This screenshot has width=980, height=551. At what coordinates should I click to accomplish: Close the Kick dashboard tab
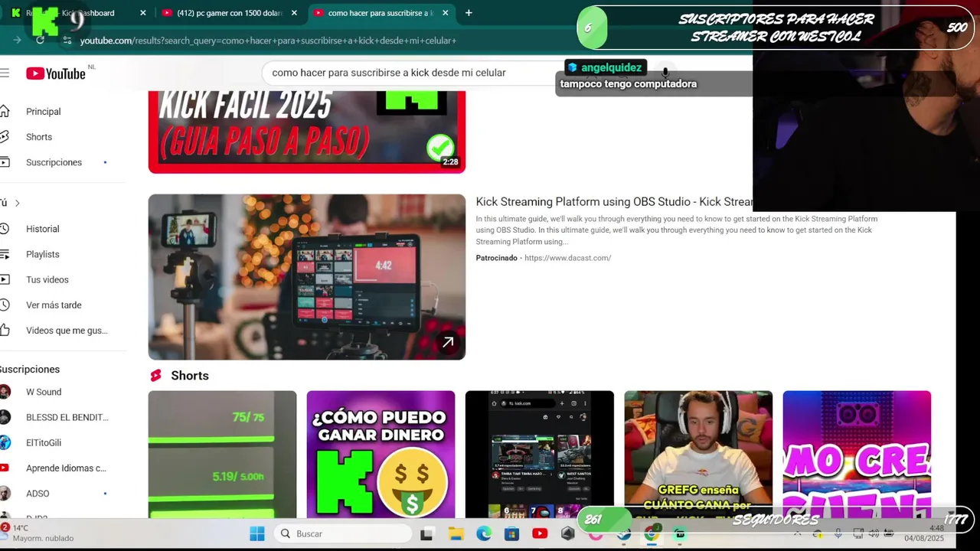(143, 13)
